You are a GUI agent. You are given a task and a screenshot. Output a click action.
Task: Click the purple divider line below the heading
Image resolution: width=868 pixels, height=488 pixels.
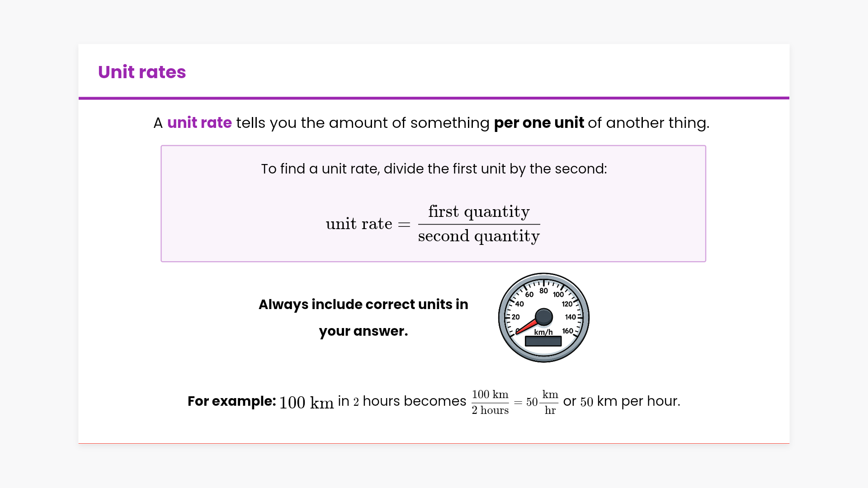434,98
